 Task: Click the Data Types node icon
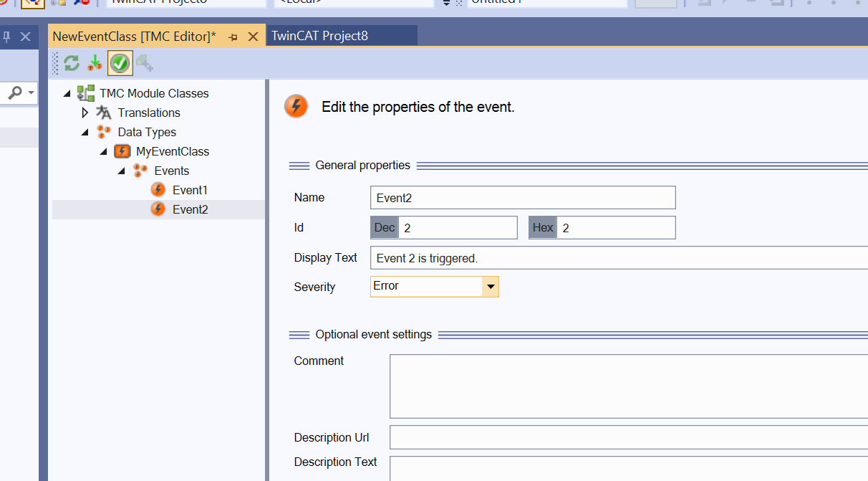coord(104,132)
